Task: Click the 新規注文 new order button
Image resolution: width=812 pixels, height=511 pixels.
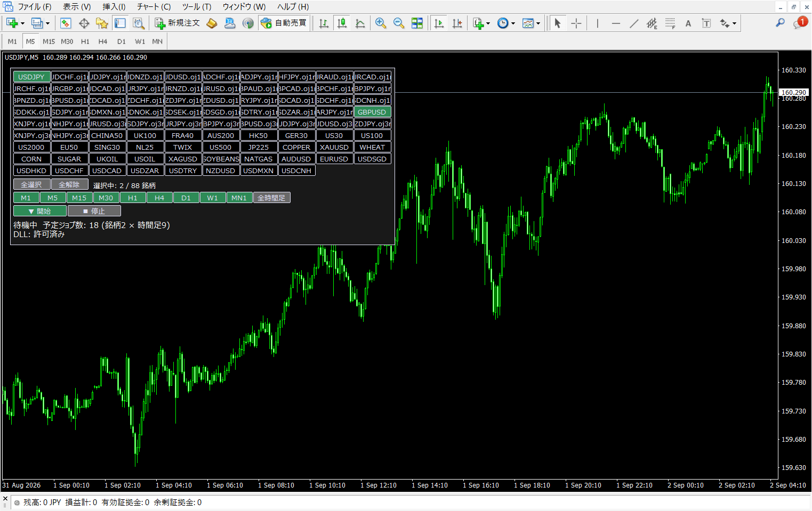Action: click(x=177, y=23)
